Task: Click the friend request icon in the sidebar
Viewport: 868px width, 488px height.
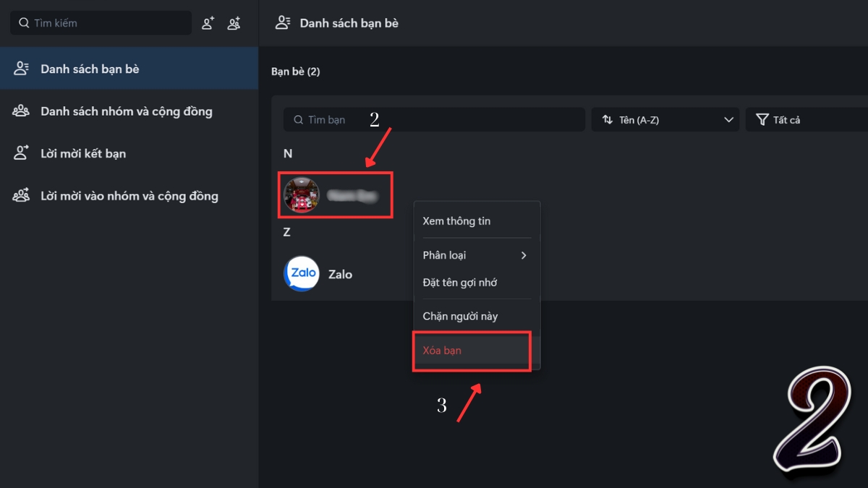Action: (21, 153)
